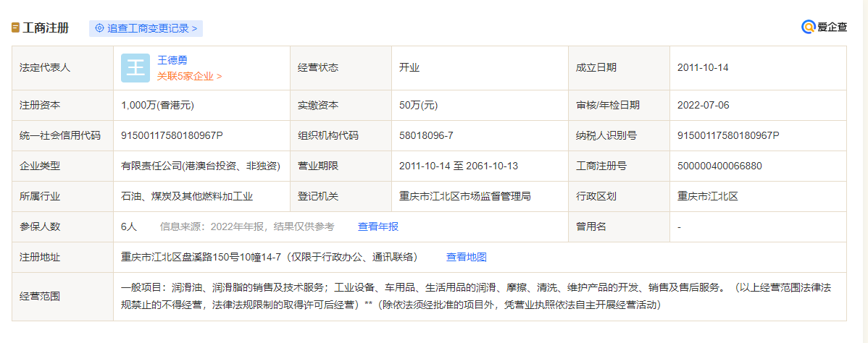
Task: Open 查看地图 link
Action: [x=467, y=257]
